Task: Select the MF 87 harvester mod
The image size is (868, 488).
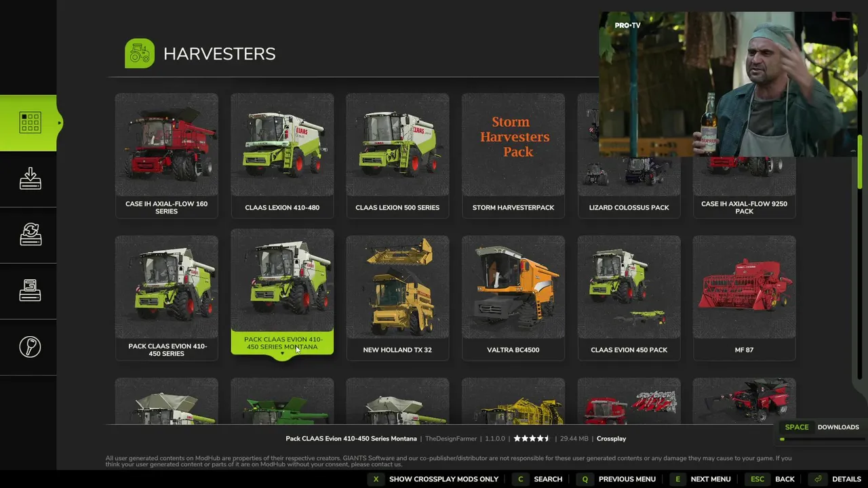Action: 744,298
